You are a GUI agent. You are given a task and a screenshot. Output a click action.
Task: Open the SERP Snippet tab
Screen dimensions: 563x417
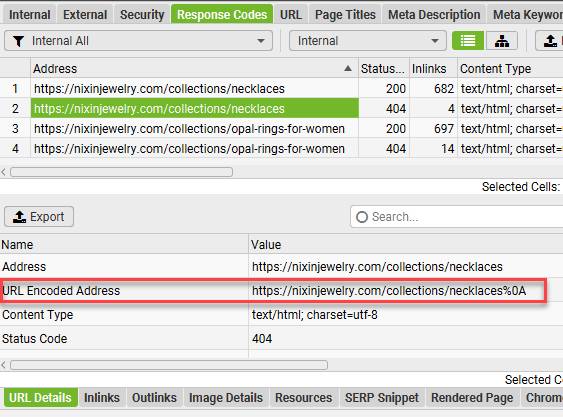pos(382,398)
